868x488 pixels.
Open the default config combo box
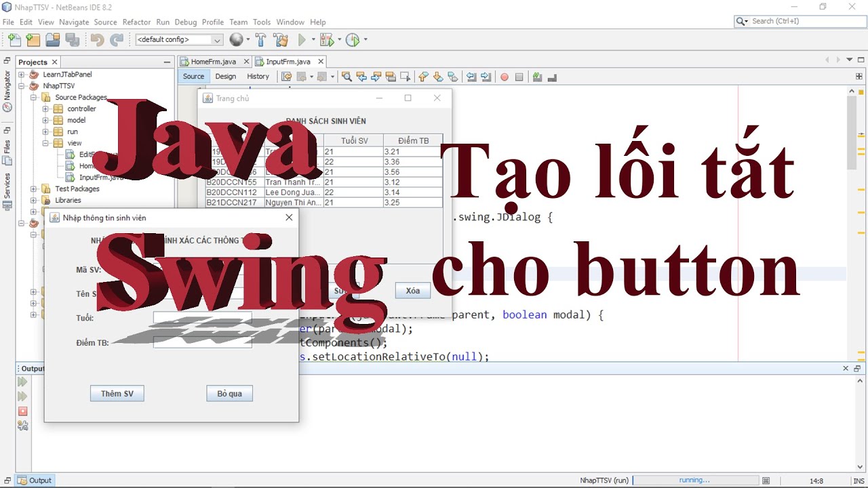point(179,40)
